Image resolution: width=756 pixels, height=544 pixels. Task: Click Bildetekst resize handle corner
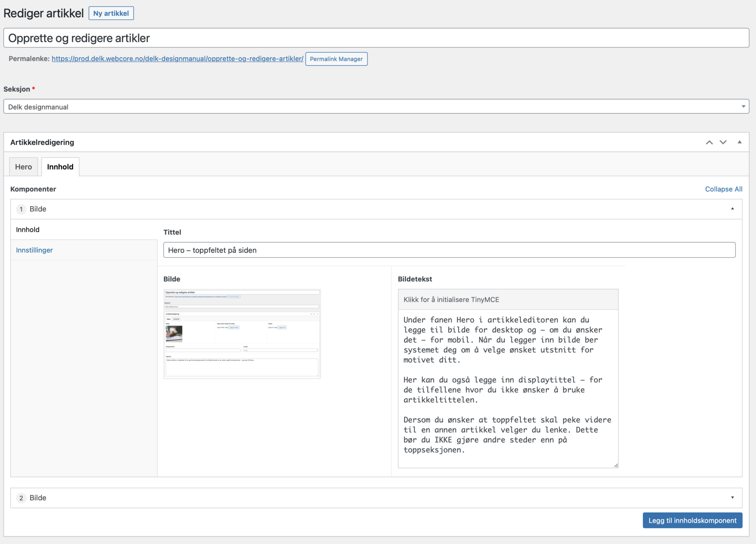(616, 466)
